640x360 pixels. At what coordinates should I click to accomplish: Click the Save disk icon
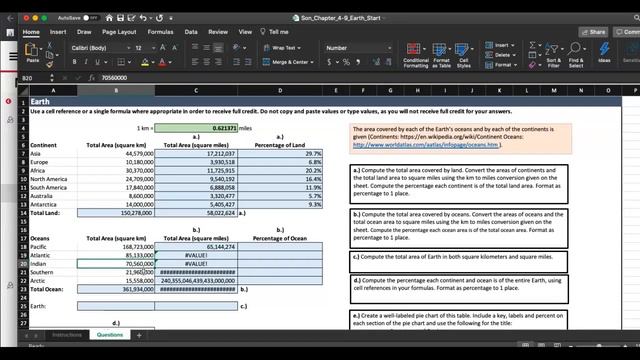pos(120,18)
